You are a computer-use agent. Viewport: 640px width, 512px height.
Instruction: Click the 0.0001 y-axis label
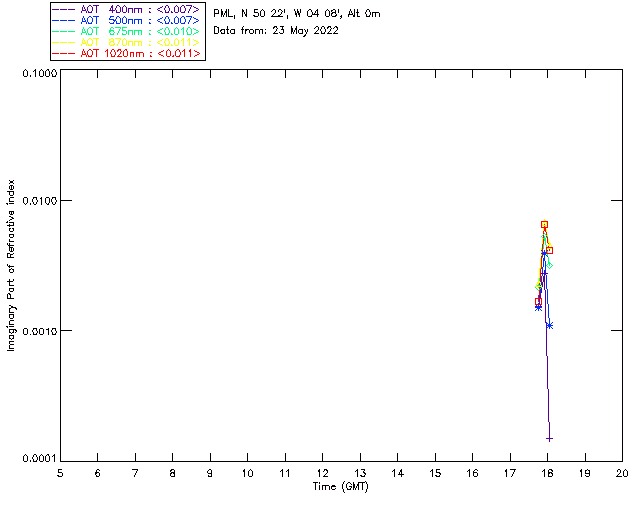39,459
